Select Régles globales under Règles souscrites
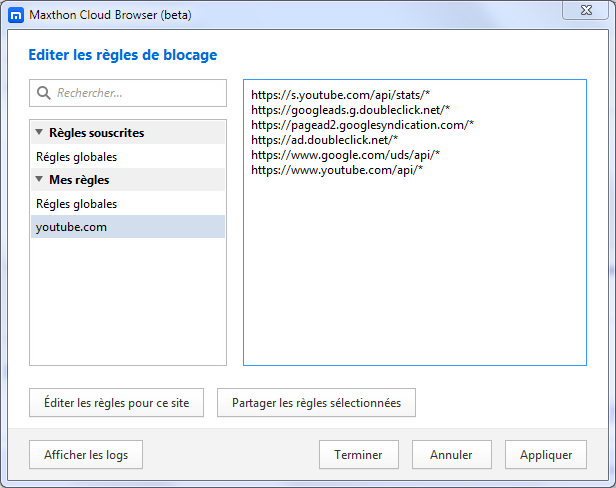Image resolution: width=616 pixels, height=488 pixels. pyautogui.click(x=128, y=156)
